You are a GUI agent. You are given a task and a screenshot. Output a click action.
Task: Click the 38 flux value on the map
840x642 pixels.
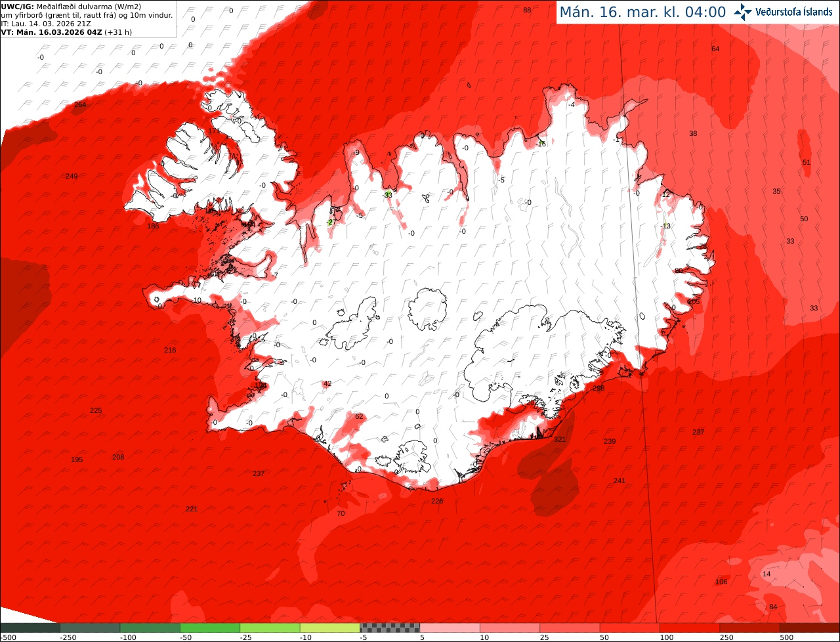(x=693, y=134)
